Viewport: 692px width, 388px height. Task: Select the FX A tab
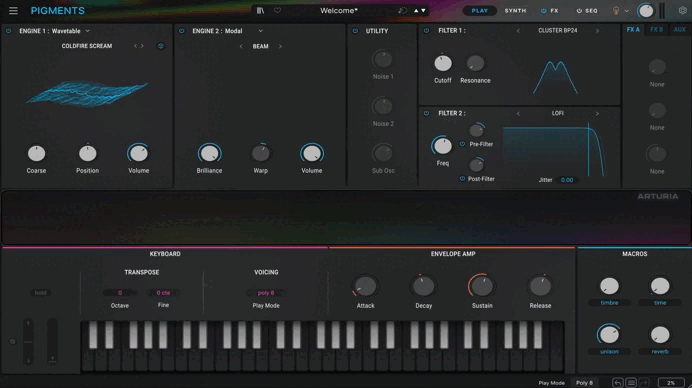click(633, 30)
